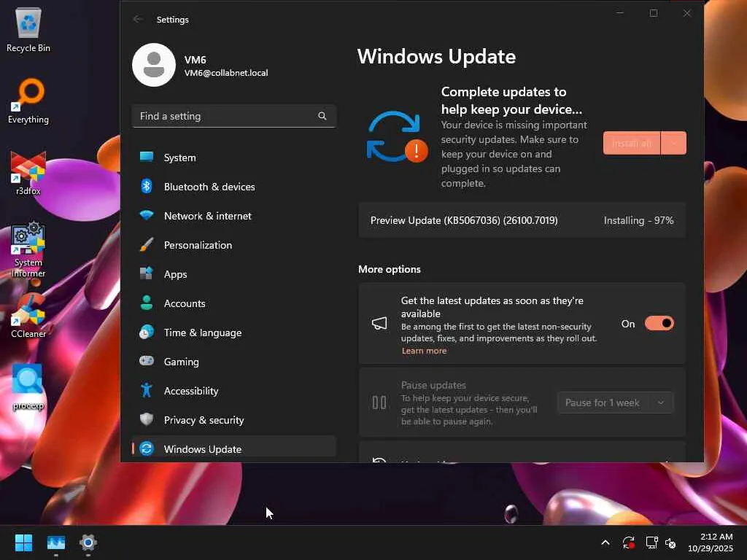Open Privacy & security section
Screen dimensions: 747x560
click(234, 419)
